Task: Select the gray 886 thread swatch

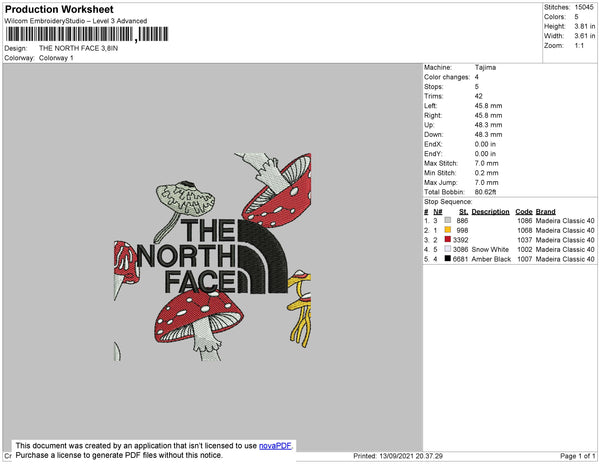Action: [448, 220]
